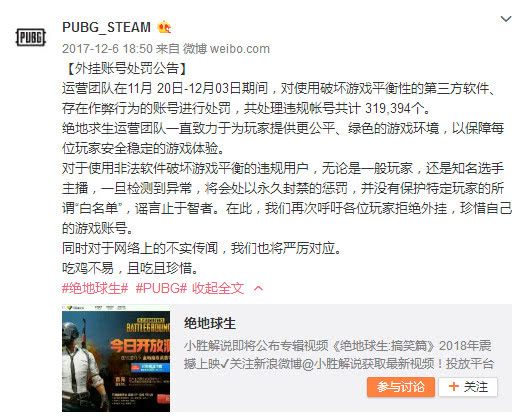Click the soldier figure in topic image
524x418 pixels.
click(82, 365)
